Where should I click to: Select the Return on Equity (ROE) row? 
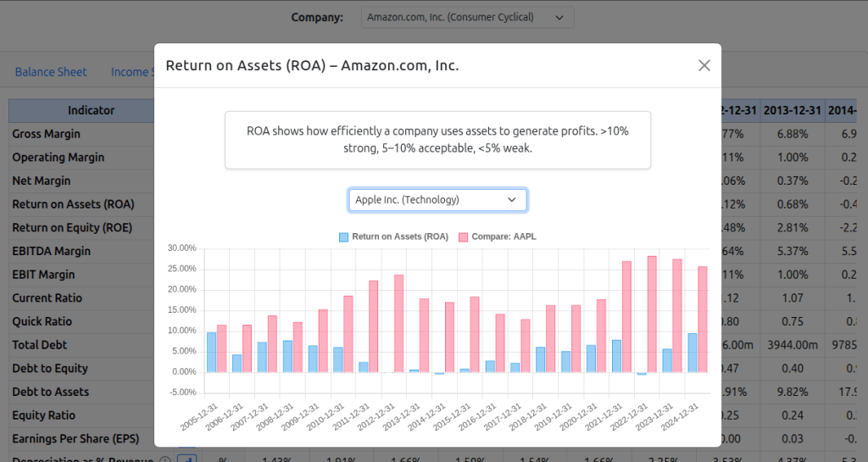73,227
